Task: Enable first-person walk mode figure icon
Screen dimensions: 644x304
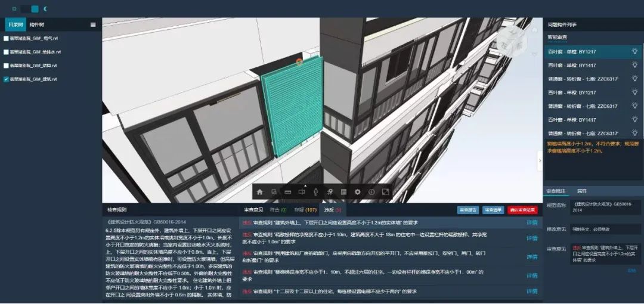Action: 316,192
